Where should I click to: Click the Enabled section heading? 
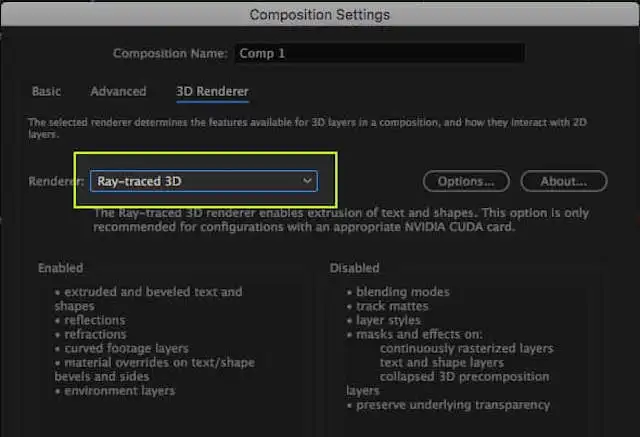pos(60,268)
